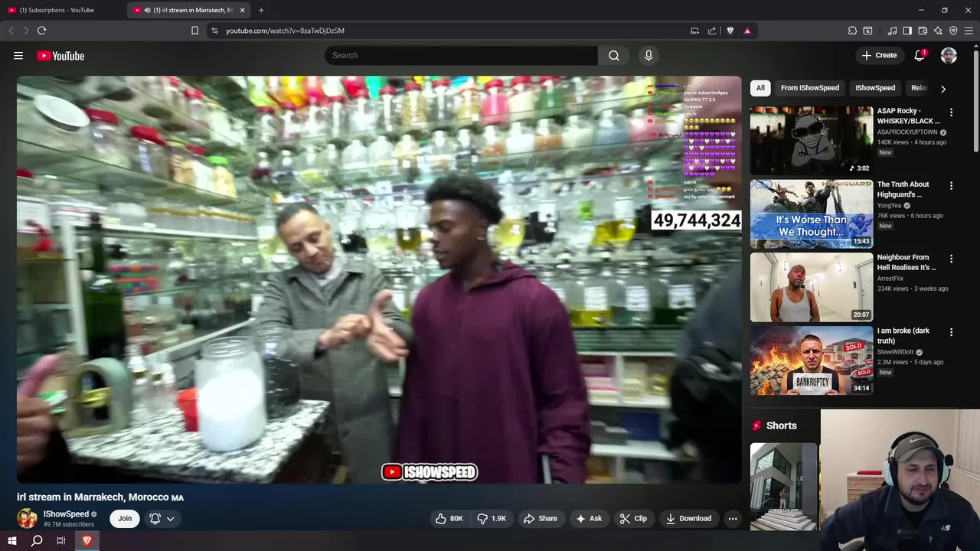Download the video

(x=688, y=518)
